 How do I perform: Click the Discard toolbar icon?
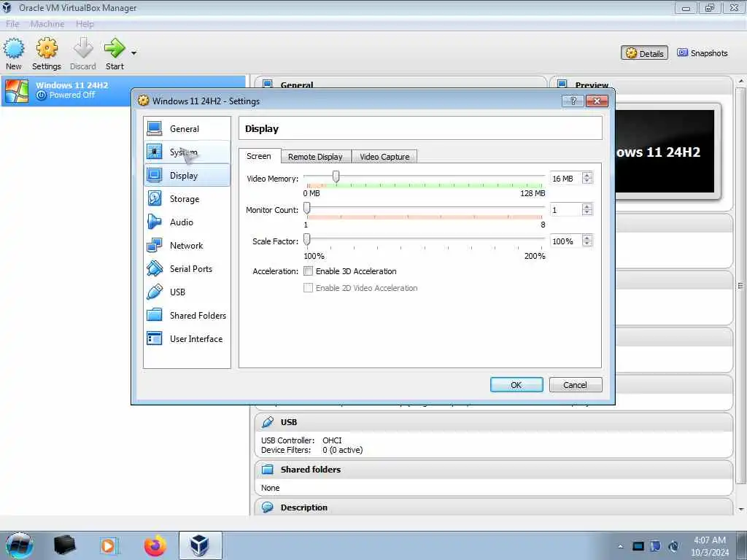[x=83, y=49]
